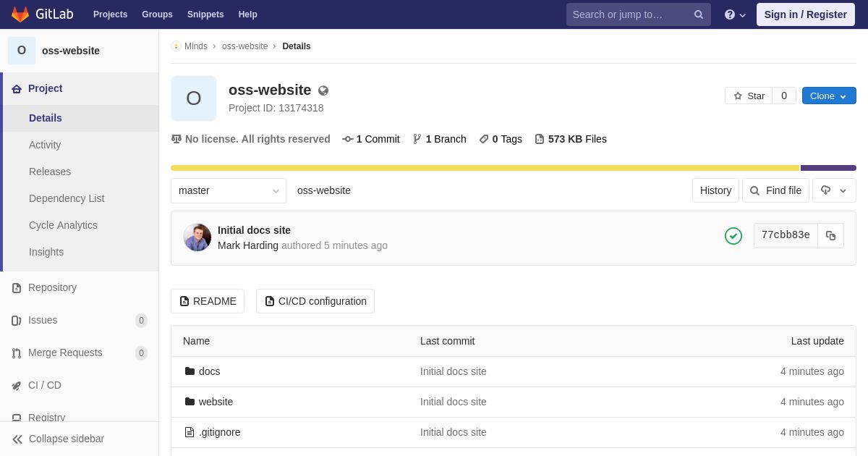Screen dimensions: 868x456
Task: Click the website folder icon
Action: coord(190,402)
